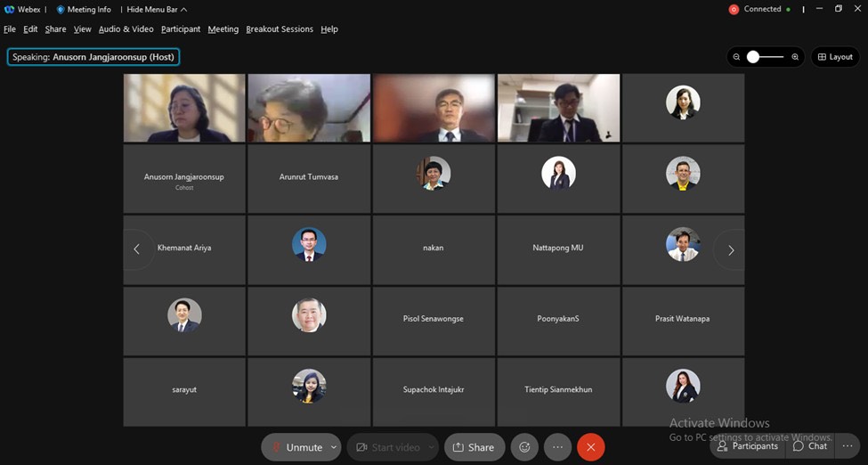
Task: Go to previous page of participants
Action: pos(136,249)
